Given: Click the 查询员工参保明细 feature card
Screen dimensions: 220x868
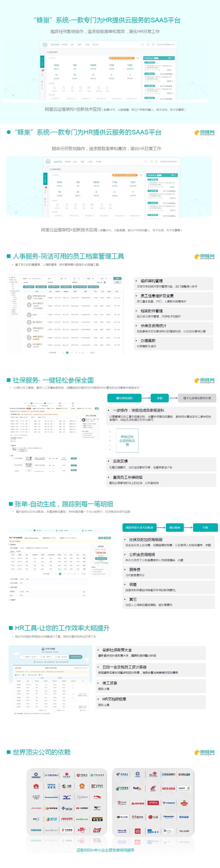Looking at the screenshot, I should click(161, 480).
